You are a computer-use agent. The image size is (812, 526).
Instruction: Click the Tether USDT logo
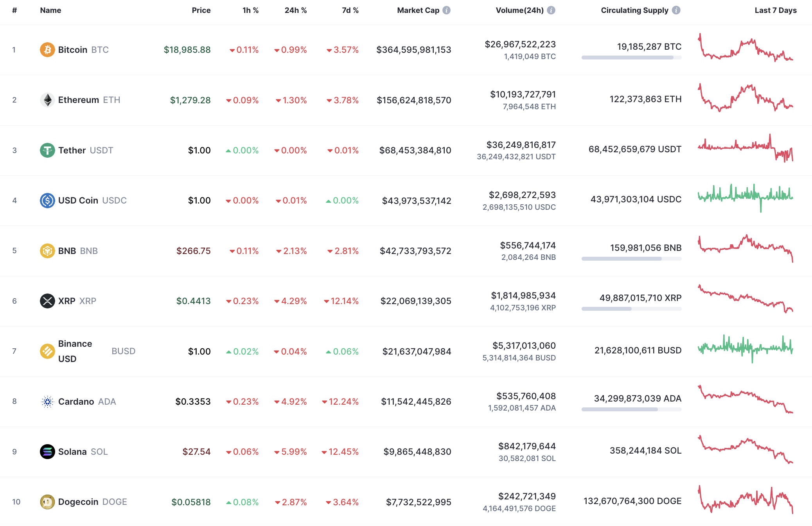tap(47, 150)
